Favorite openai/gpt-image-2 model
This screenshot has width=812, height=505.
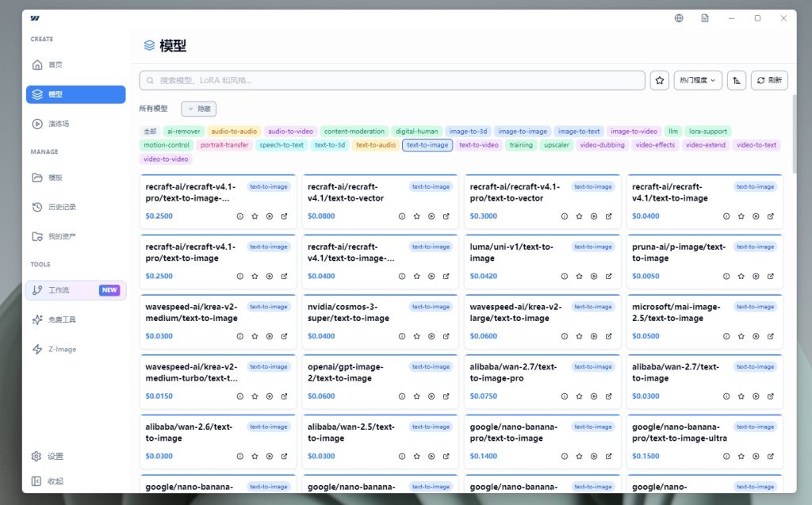(416, 396)
